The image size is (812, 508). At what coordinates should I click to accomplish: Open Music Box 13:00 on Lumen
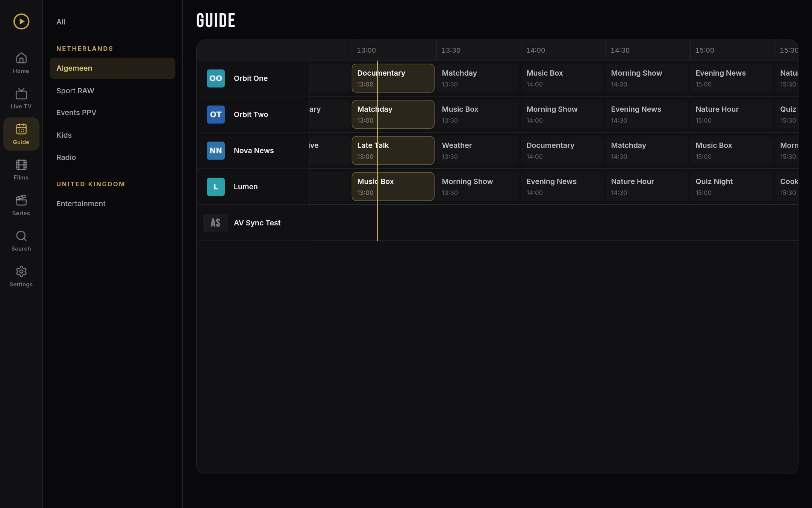point(393,187)
